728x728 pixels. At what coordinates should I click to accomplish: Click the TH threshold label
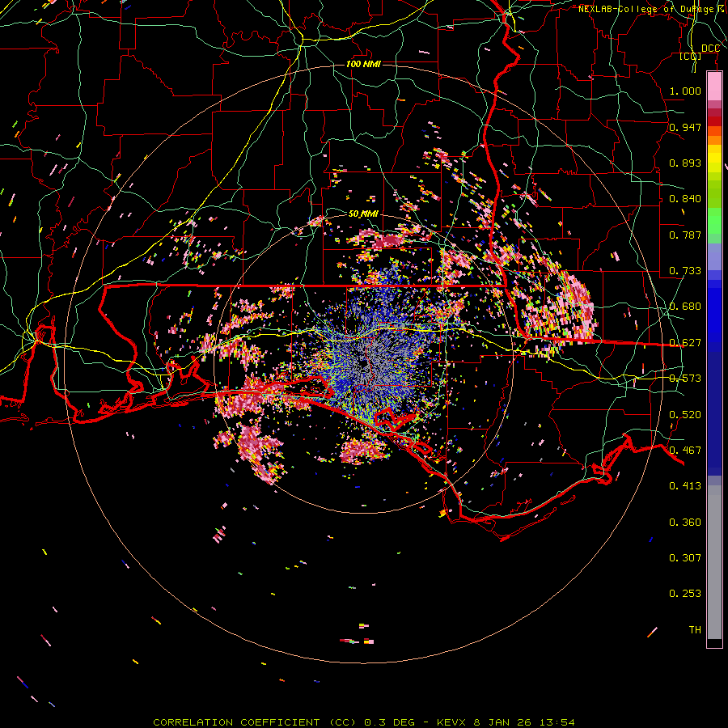tap(694, 629)
